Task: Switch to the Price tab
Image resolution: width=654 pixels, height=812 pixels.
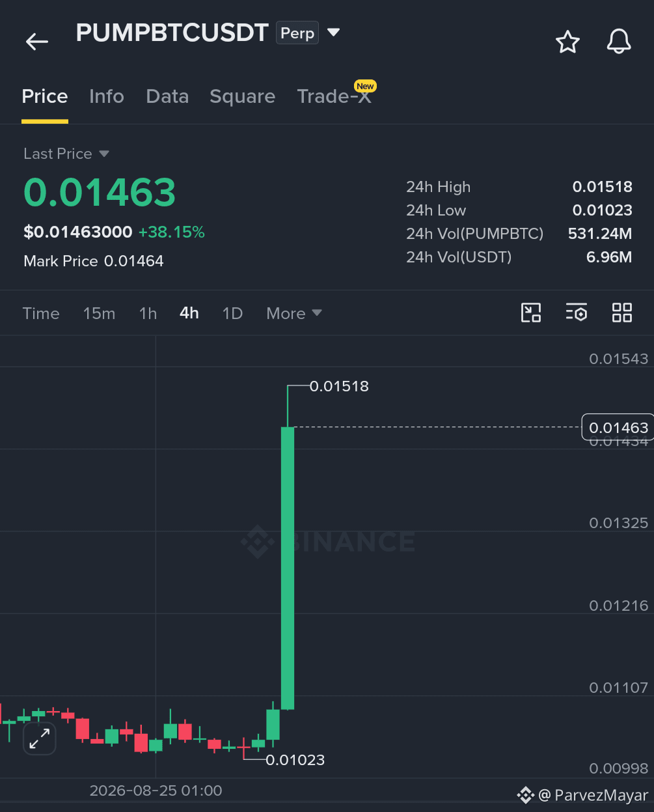Action: pos(45,96)
